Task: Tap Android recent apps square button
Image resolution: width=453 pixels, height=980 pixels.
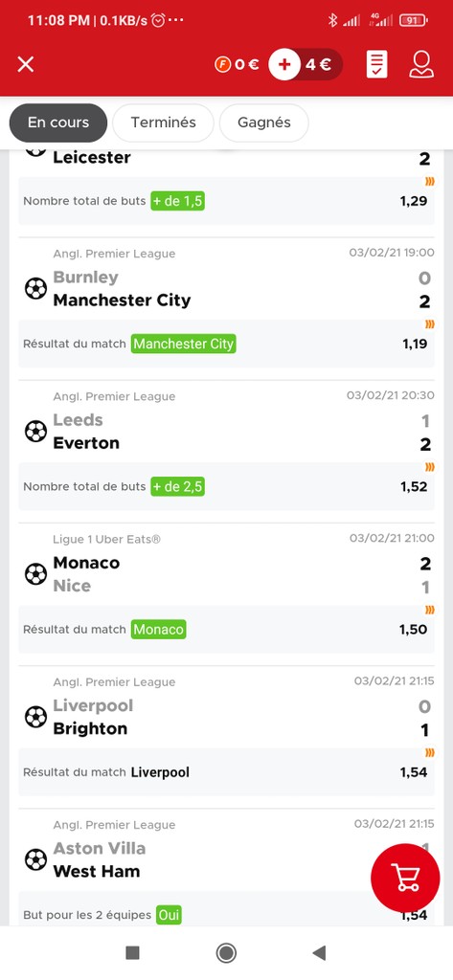Action: pos(133,952)
